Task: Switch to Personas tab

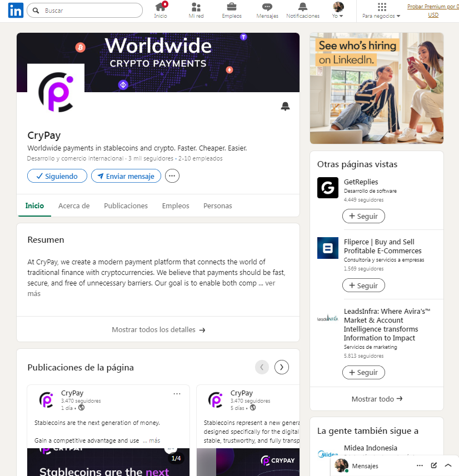Action: [x=218, y=206]
